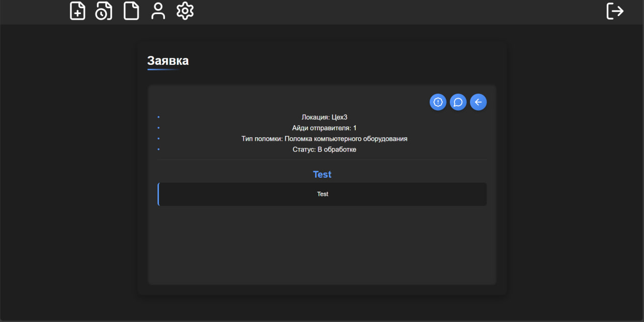Click the bullet beside "Айди отправителя: 1"
Image resolution: width=644 pixels, height=322 pixels.
click(158, 128)
